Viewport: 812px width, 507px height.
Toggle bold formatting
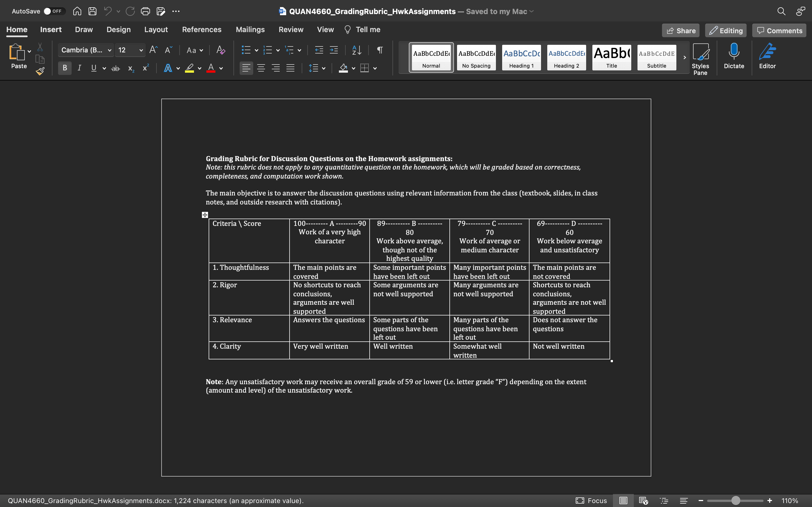64,68
